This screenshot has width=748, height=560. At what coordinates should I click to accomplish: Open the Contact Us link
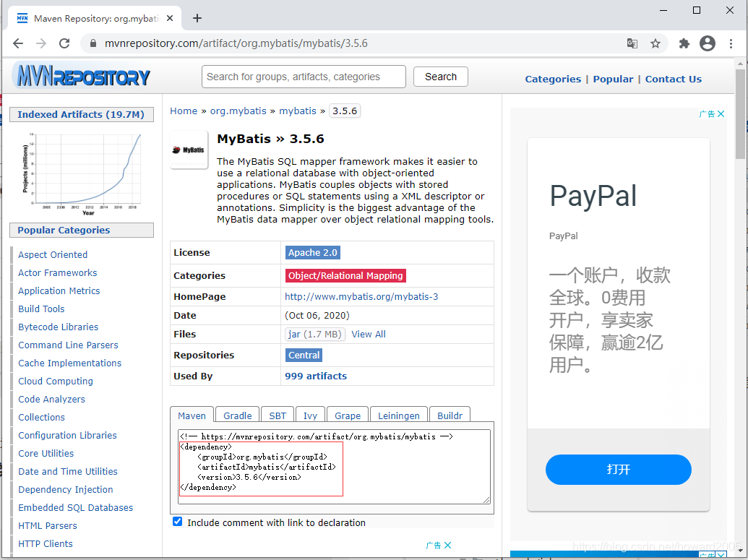(673, 79)
